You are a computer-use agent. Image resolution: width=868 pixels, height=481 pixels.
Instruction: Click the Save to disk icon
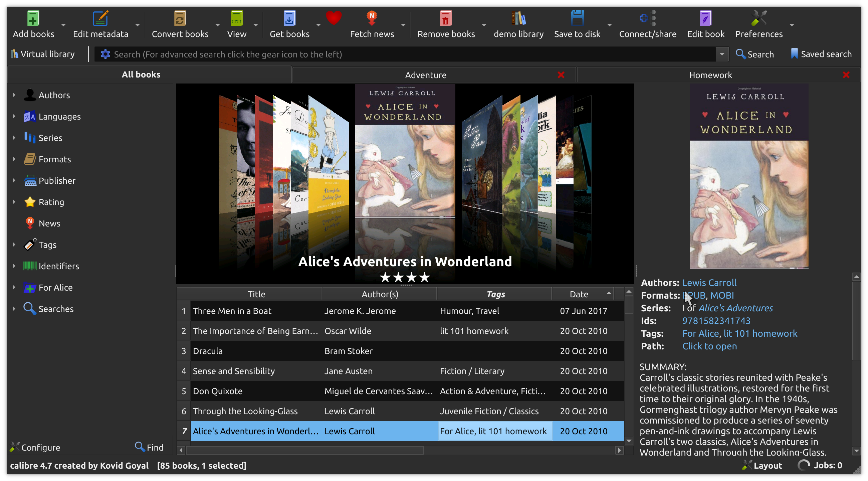[x=577, y=17]
